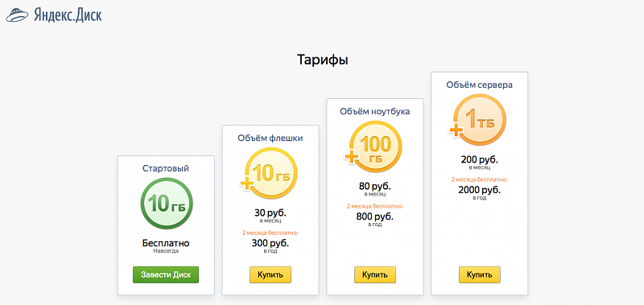Buy the Объём ноутбука plan

[375, 274]
